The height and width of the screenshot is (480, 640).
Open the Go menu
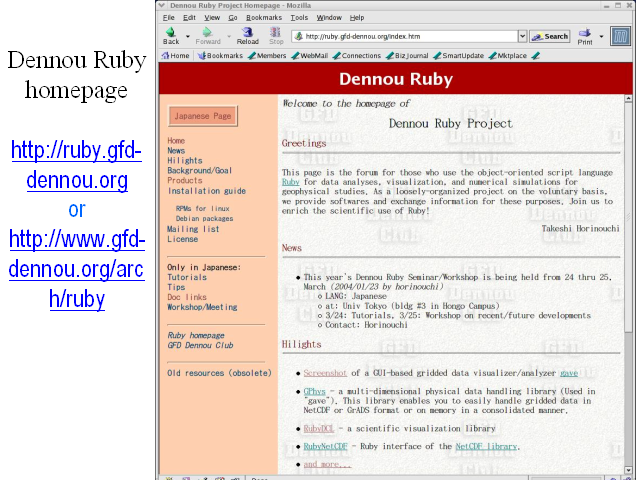click(233, 18)
